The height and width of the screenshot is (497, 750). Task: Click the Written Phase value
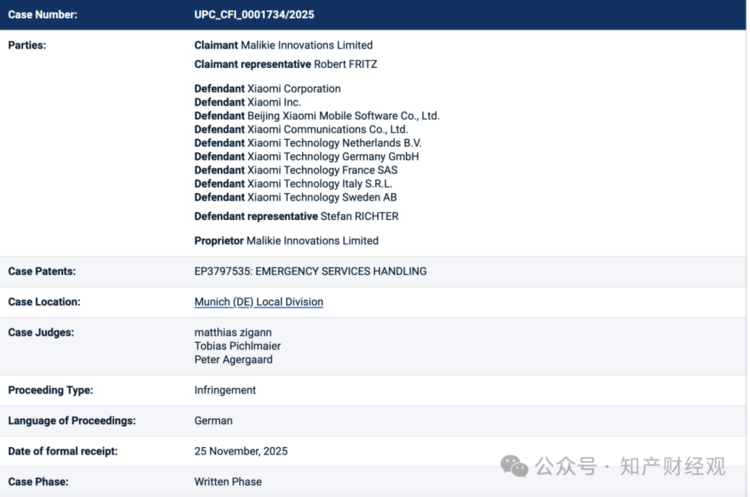point(228,481)
